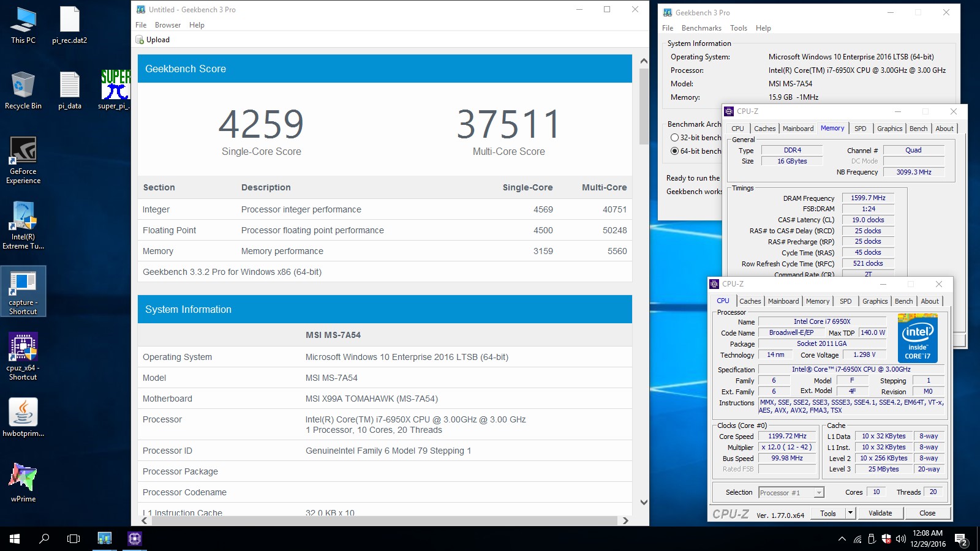
Task: Launch the super_pi desktop shortcut
Action: pyautogui.click(x=115, y=91)
